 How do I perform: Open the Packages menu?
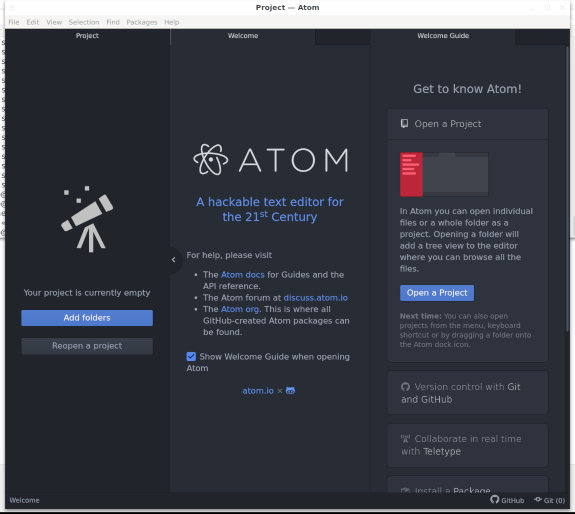[x=142, y=22]
